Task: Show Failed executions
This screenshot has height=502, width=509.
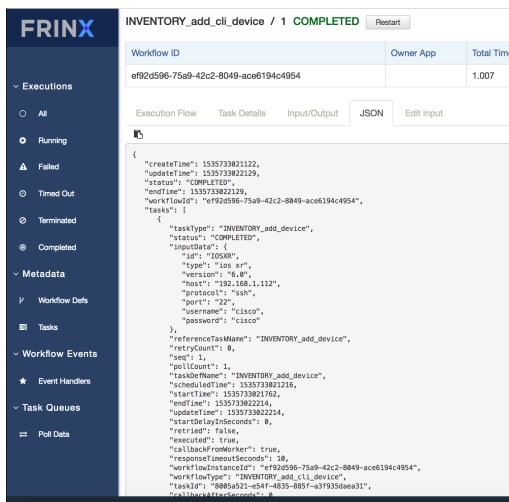Action: [49, 167]
